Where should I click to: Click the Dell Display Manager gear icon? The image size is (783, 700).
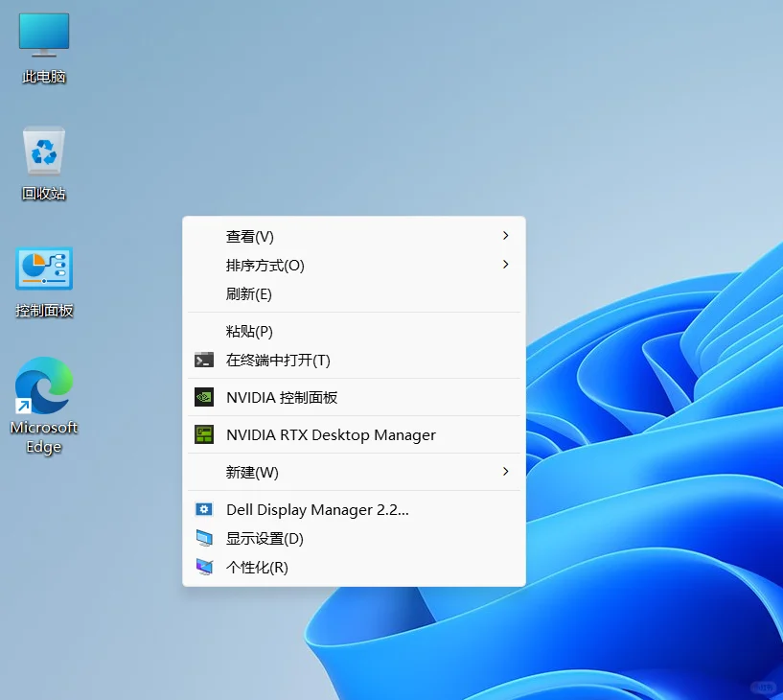click(x=204, y=509)
